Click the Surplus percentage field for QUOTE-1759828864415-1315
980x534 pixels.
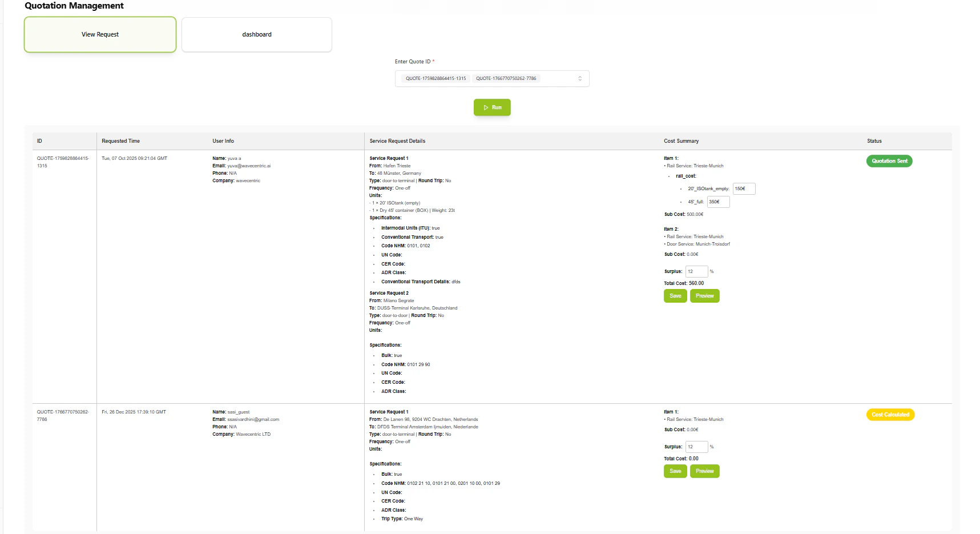696,271
